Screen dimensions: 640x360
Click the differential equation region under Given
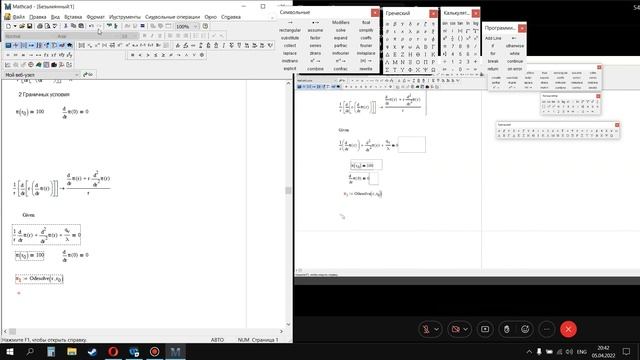47,235
